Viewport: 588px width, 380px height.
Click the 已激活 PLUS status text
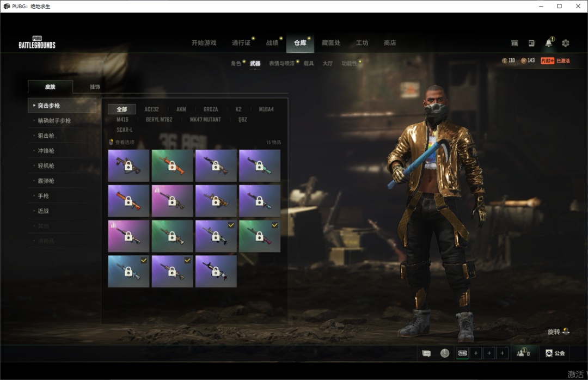563,61
